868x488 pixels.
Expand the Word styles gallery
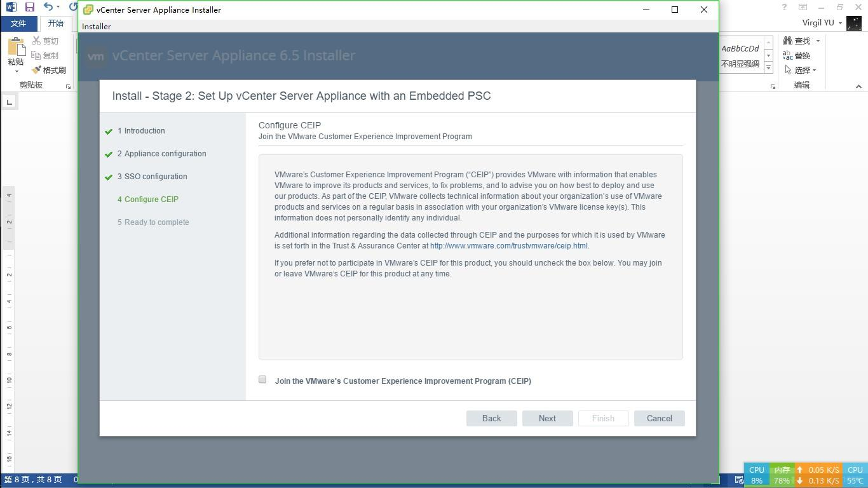click(768, 67)
